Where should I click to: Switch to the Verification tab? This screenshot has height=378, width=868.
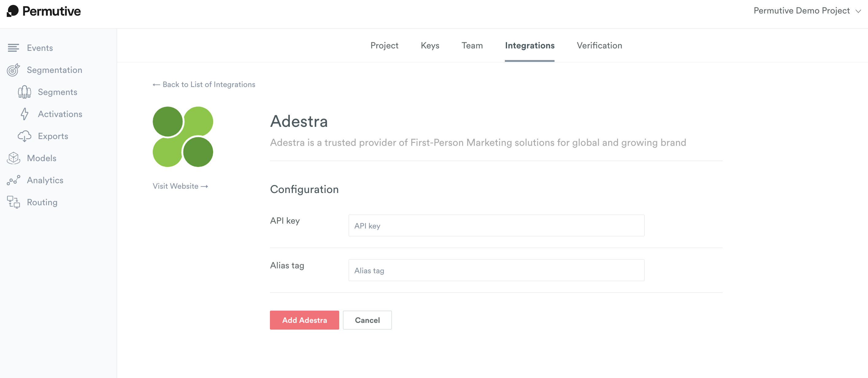coord(599,45)
